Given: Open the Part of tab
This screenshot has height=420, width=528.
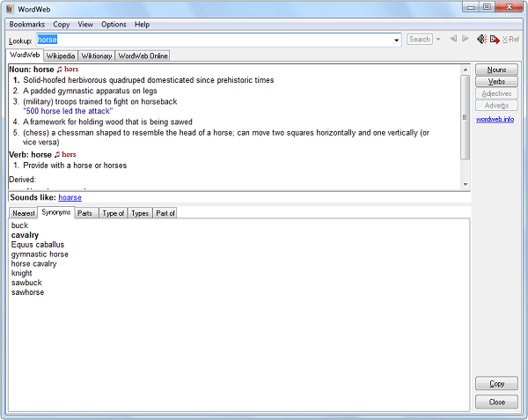Looking at the screenshot, I should coord(165,213).
